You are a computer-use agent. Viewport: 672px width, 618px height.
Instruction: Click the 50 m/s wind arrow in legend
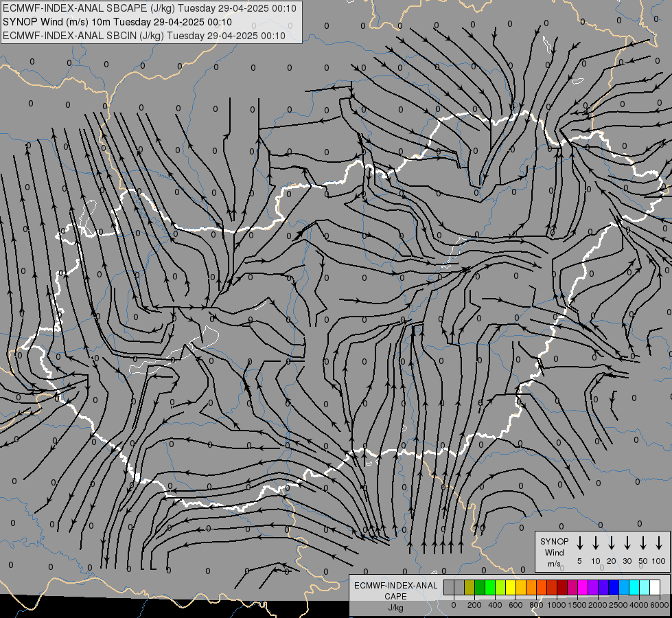click(x=643, y=542)
